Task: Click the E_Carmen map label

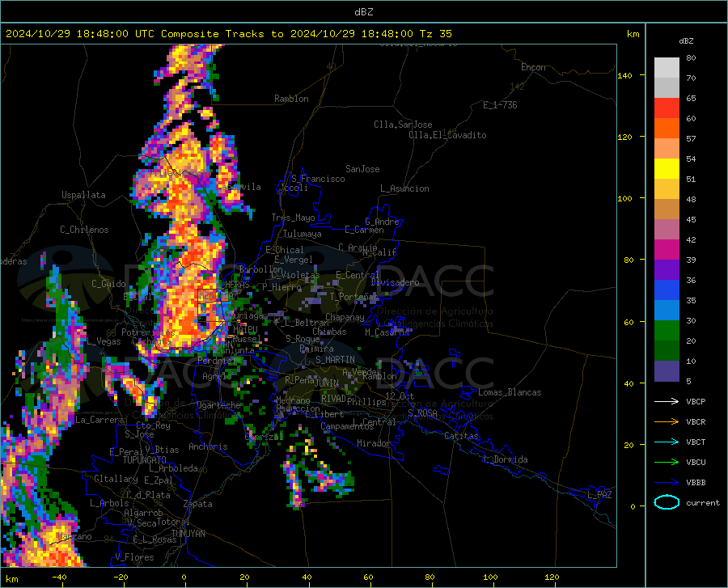Action: tap(365, 230)
